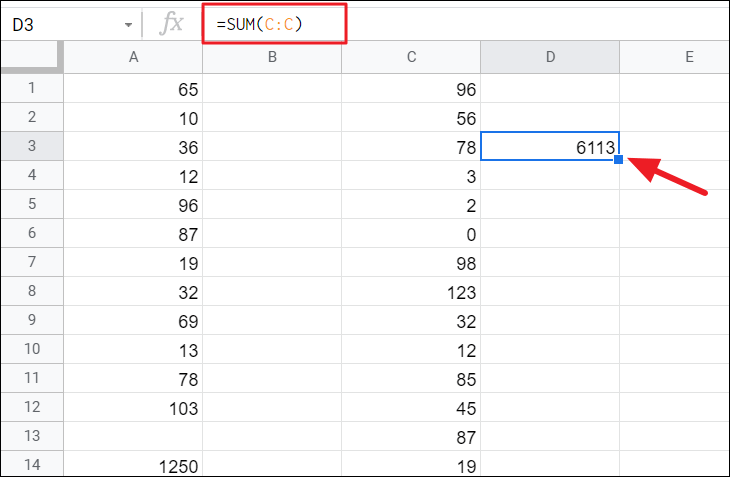This screenshot has width=730, height=477.
Task: Click cell A14 containing 1250
Action: 133,464
